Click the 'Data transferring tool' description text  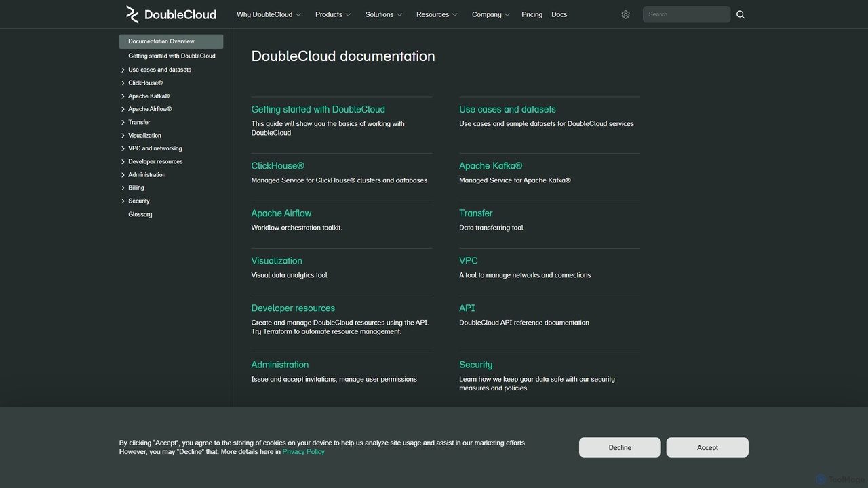tap(491, 228)
